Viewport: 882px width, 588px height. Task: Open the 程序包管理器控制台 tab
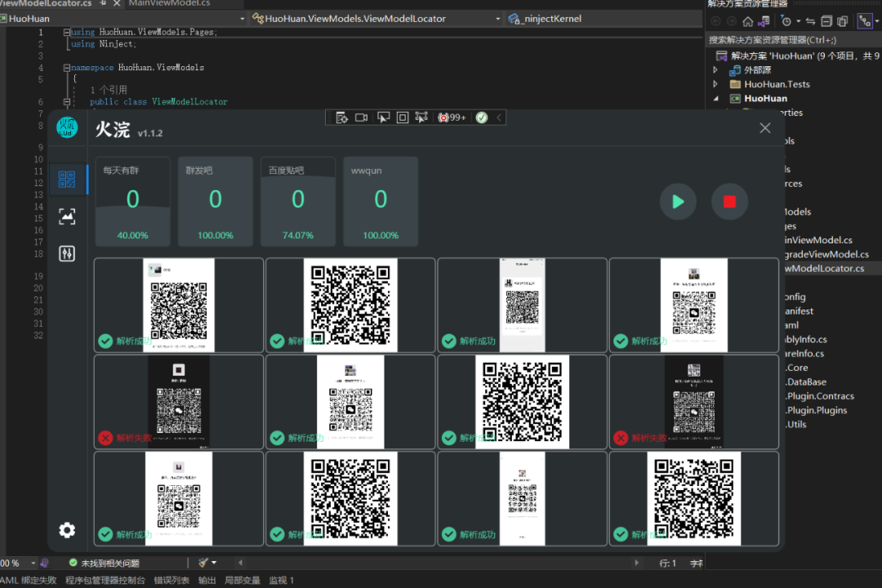coord(105,580)
